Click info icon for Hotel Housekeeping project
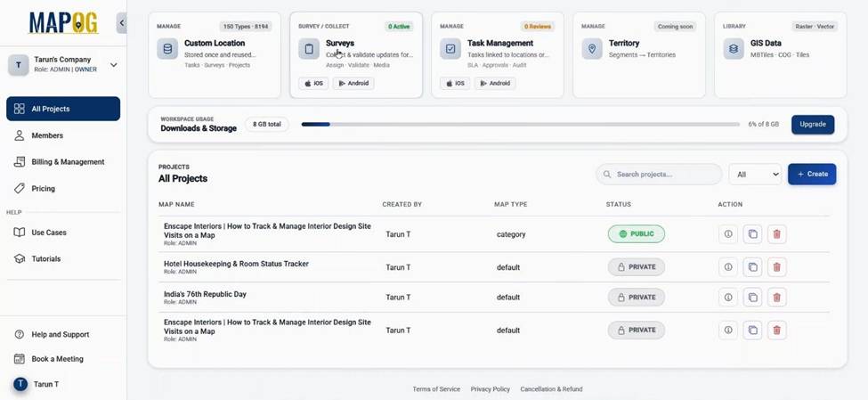Screen dimensions: 868x400 point(728,267)
